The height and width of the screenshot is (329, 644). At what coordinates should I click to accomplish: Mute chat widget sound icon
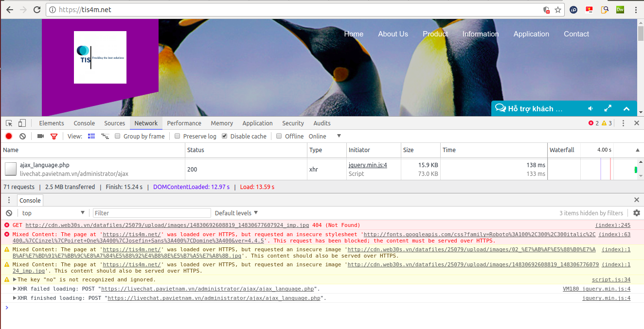tap(590, 108)
